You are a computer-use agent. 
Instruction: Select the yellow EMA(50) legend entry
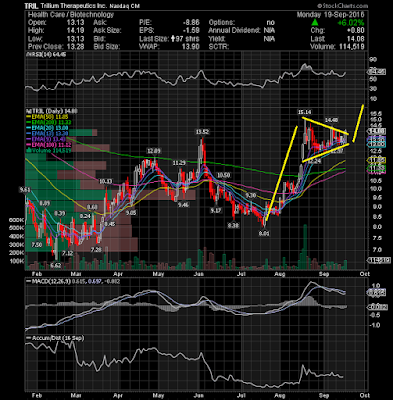(x=48, y=117)
